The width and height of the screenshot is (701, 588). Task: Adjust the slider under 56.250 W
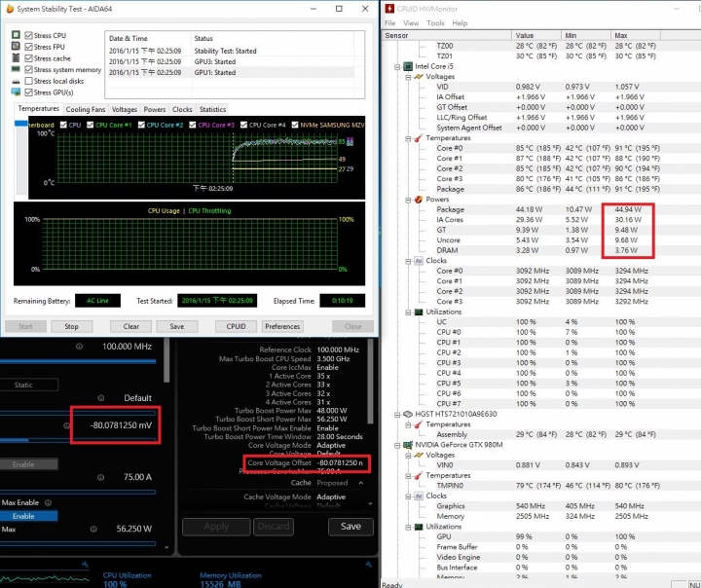point(78,544)
